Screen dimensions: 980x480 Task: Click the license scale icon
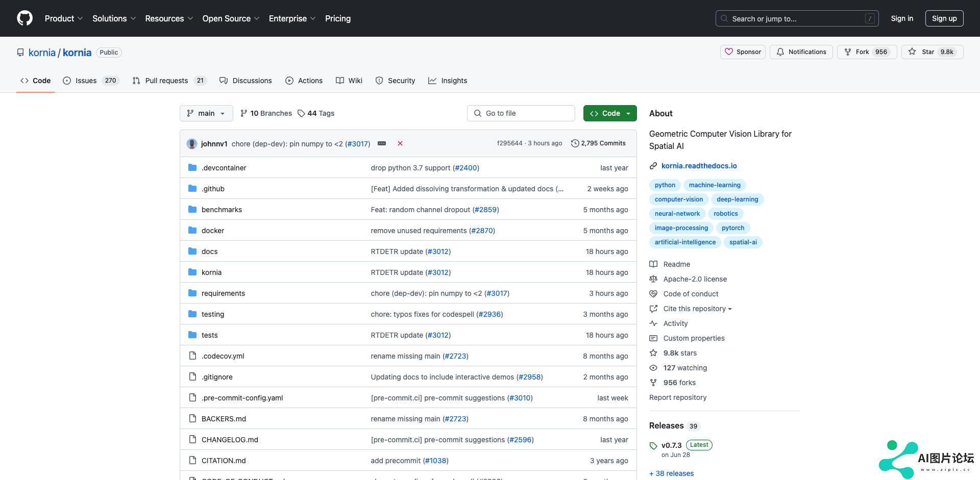click(653, 279)
